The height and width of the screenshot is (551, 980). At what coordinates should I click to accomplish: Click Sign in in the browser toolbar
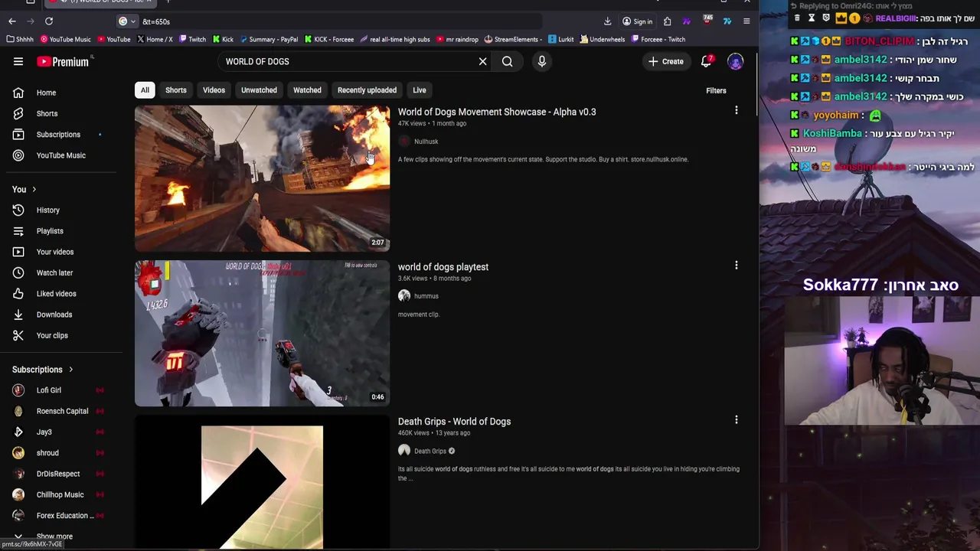pyautogui.click(x=637, y=21)
